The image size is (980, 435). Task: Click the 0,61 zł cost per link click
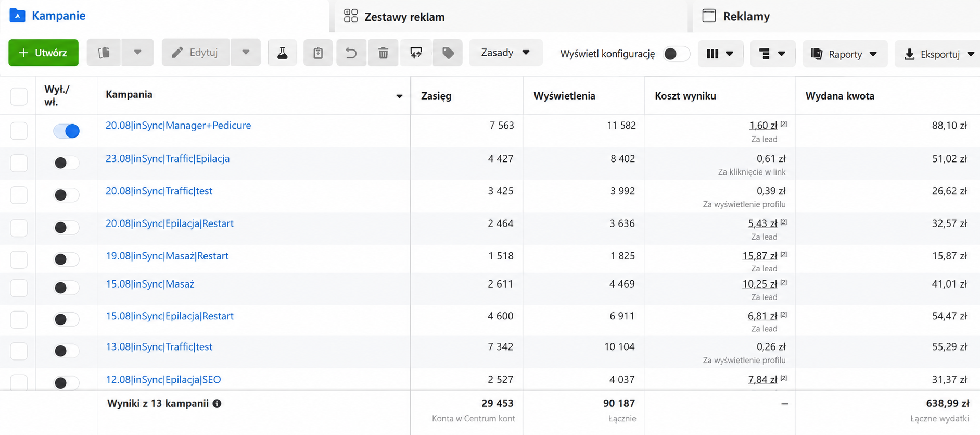pos(771,159)
